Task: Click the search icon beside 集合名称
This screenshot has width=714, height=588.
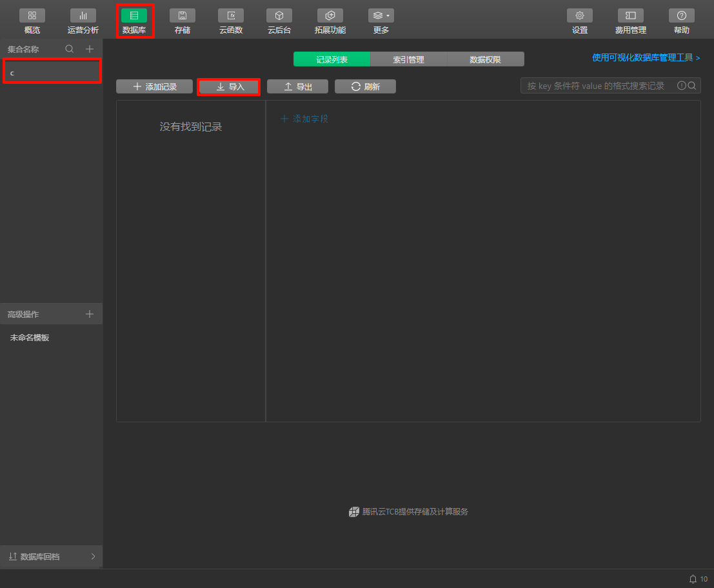Action: 70,49
